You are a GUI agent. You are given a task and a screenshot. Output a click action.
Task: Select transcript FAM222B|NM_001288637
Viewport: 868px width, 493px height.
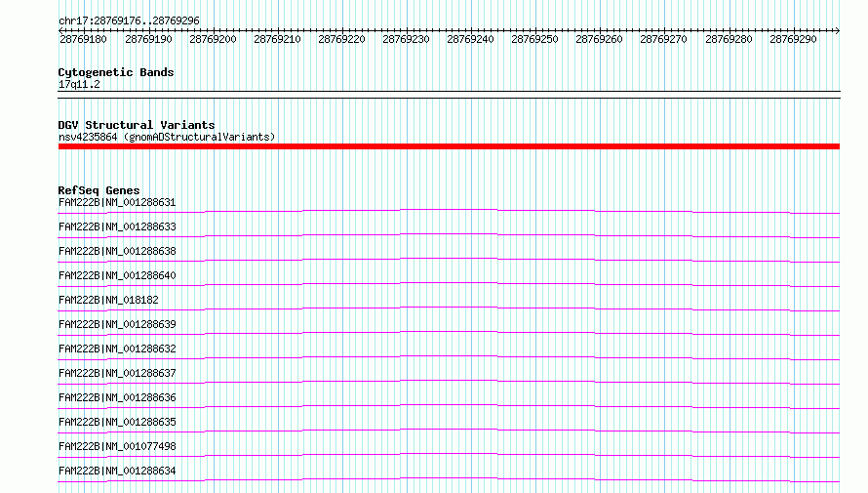pos(117,373)
